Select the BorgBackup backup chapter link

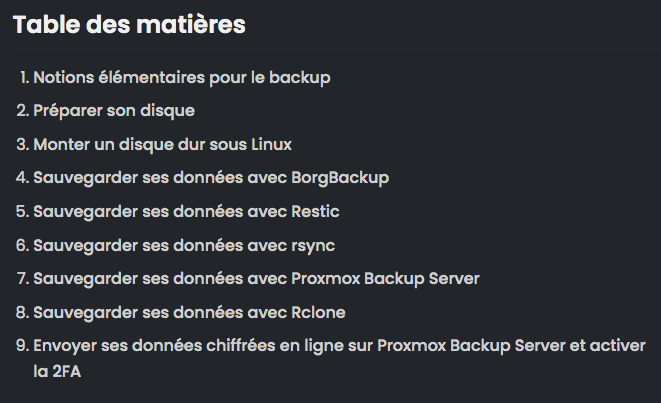pyautogui.click(x=211, y=178)
